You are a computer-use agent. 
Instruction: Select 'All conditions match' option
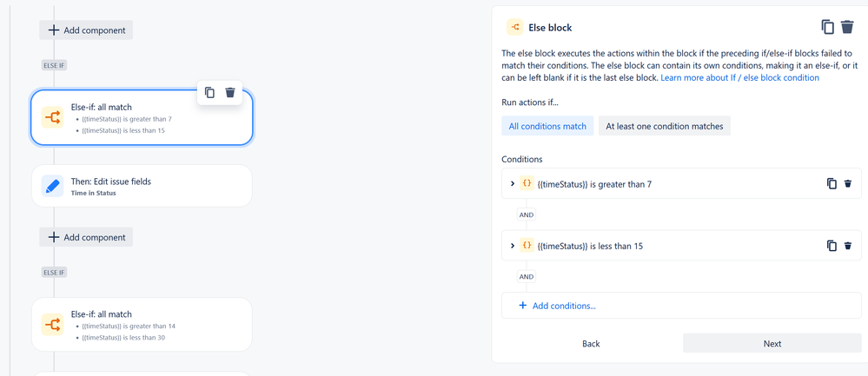pos(547,126)
